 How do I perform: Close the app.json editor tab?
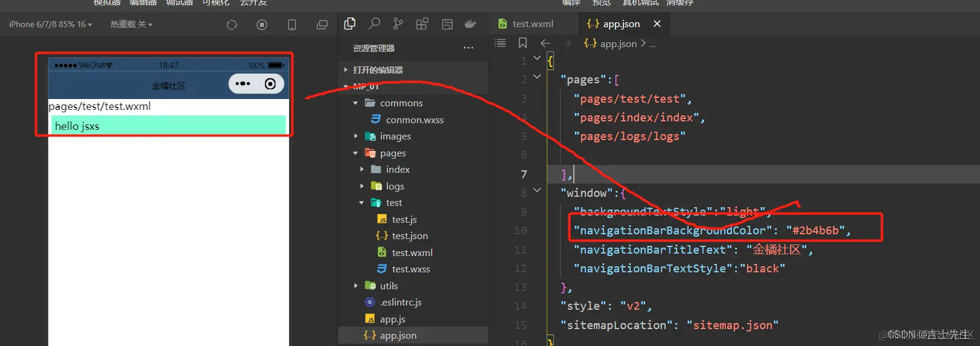pos(657,24)
